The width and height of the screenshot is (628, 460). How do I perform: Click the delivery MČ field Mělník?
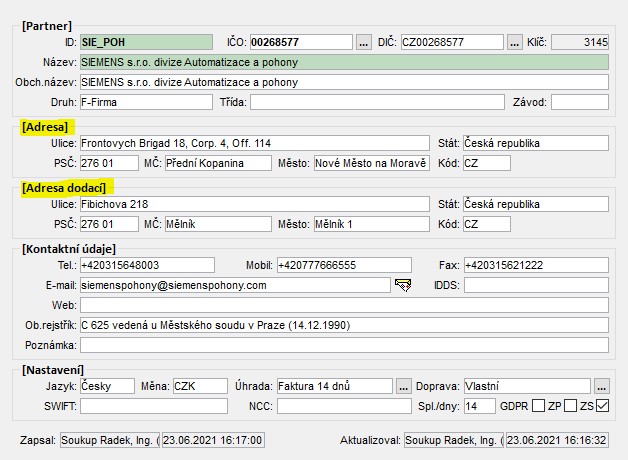point(218,224)
